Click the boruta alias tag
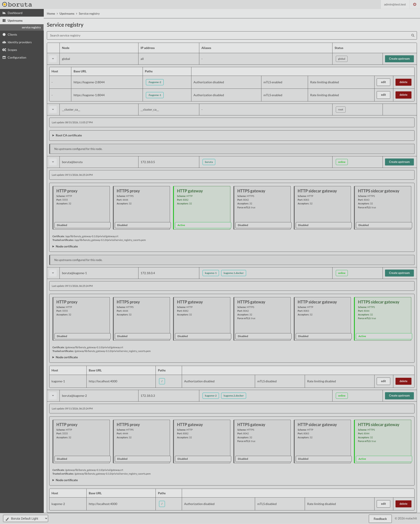420x524 pixels. (x=209, y=162)
